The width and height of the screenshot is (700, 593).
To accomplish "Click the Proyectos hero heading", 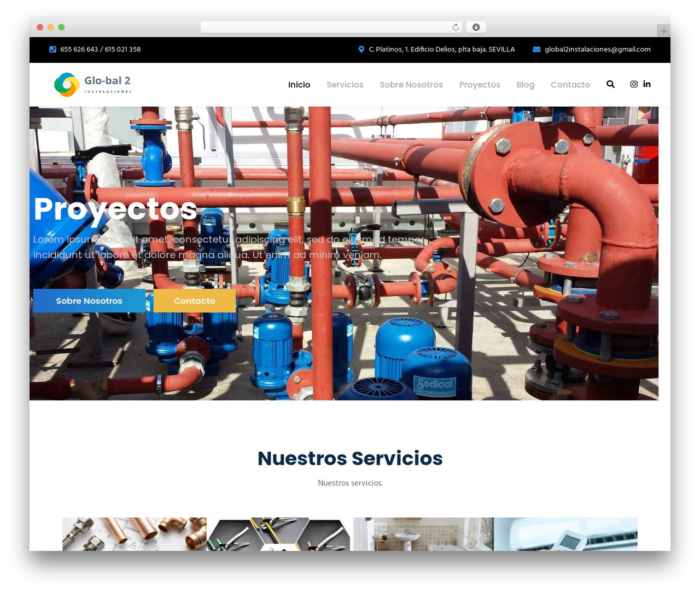I will click(115, 209).
